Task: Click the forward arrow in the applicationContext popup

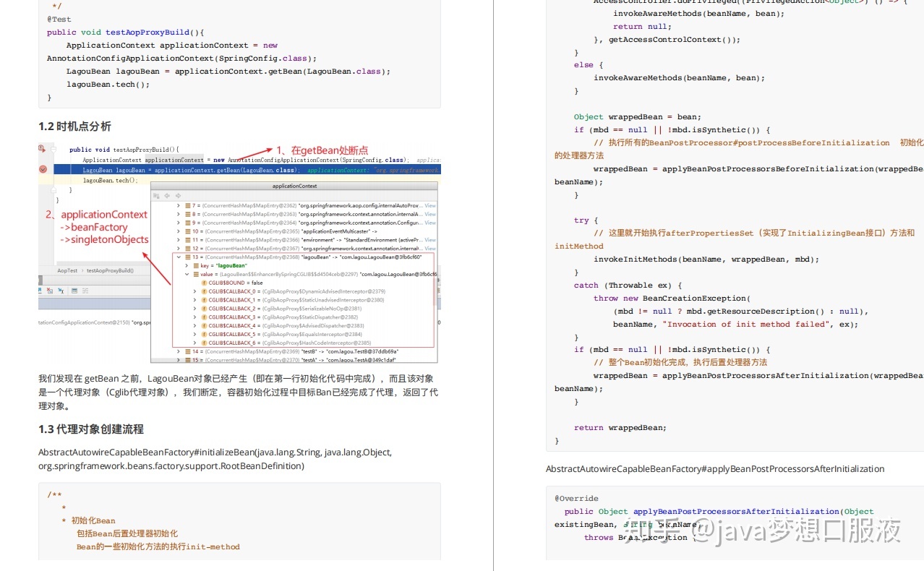Action: tap(178, 196)
